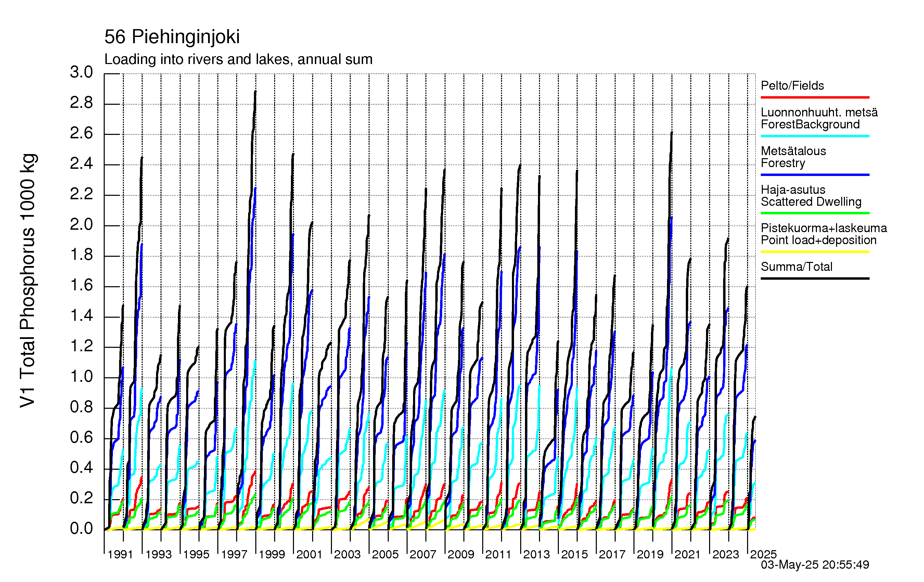Click the x-axis year 2019
The width and height of the screenshot is (924, 582).
[650, 554]
